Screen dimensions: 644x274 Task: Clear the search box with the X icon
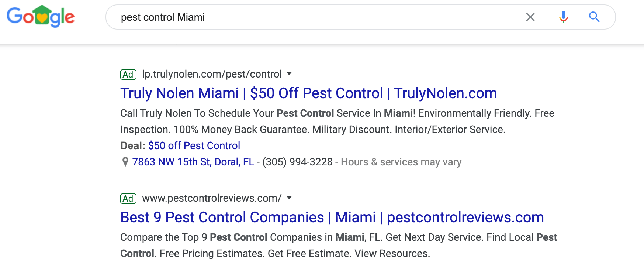[530, 17]
